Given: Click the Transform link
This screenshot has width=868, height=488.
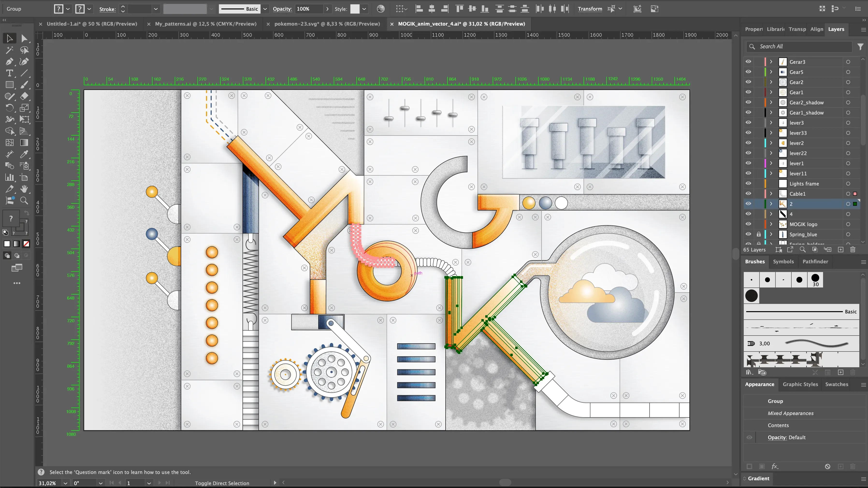Looking at the screenshot, I should pyautogui.click(x=590, y=9).
